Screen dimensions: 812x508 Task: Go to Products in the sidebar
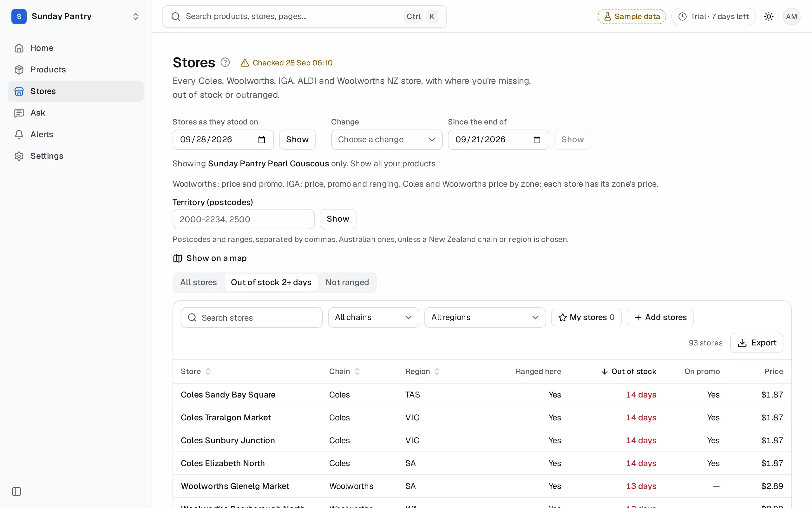(x=75, y=70)
